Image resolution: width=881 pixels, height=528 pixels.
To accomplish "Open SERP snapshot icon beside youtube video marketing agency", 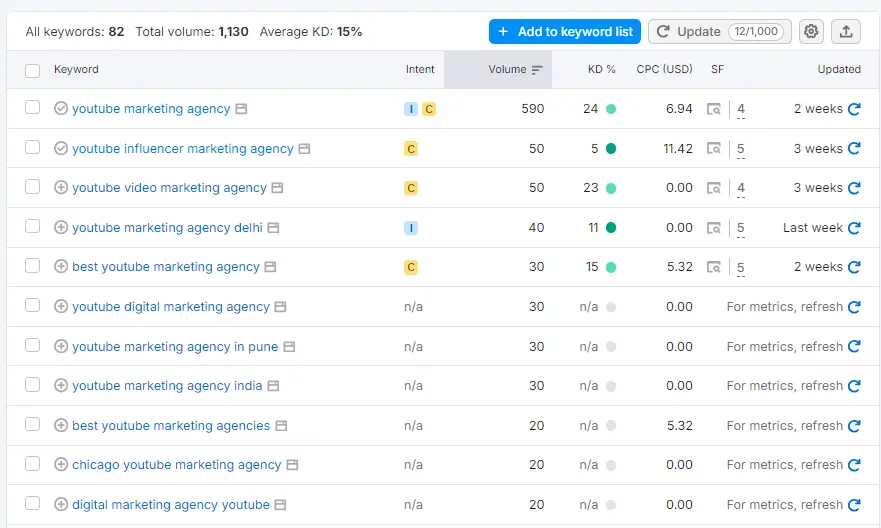I will (277, 188).
